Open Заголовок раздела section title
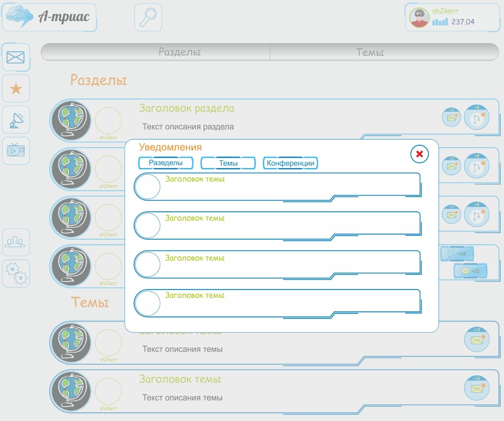The height and width of the screenshot is (421, 504). (186, 108)
